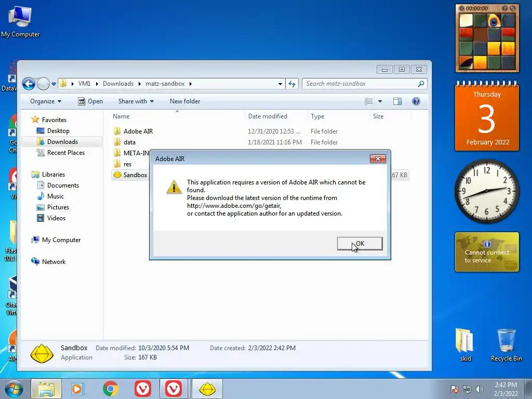The height and width of the screenshot is (399, 532).
Task: Open the Organize menu
Action: tap(46, 101)
